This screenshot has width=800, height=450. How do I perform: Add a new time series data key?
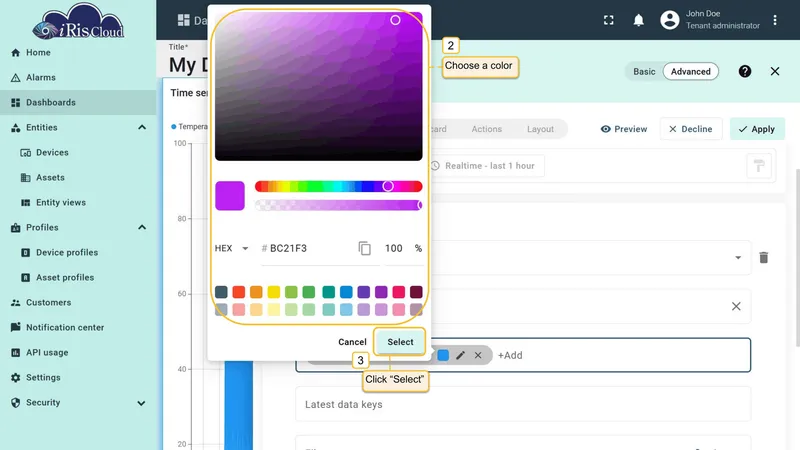click(x=510, y=355)
